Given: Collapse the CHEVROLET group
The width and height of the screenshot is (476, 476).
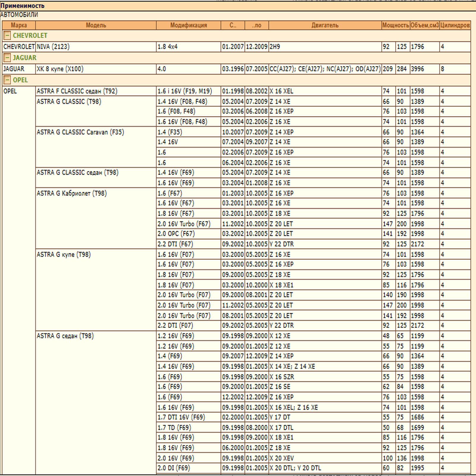Looking at the screenshot, I should (x=7, y=36).
